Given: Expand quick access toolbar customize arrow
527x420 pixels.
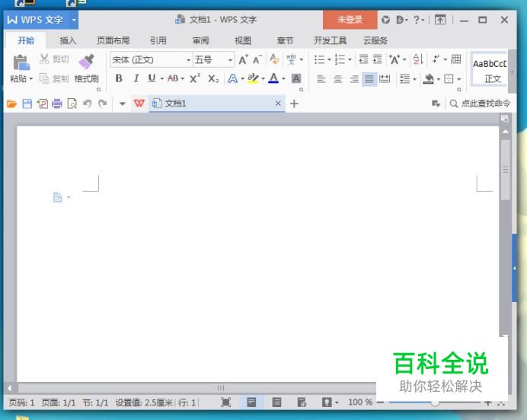Looking at the screenshot, I should [x=123, y=103].
